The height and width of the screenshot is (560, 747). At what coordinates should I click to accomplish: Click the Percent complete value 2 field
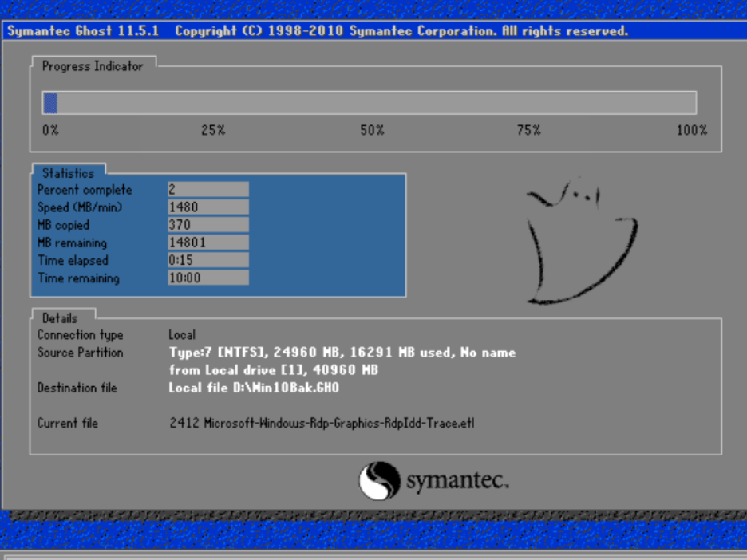(208, 190)
